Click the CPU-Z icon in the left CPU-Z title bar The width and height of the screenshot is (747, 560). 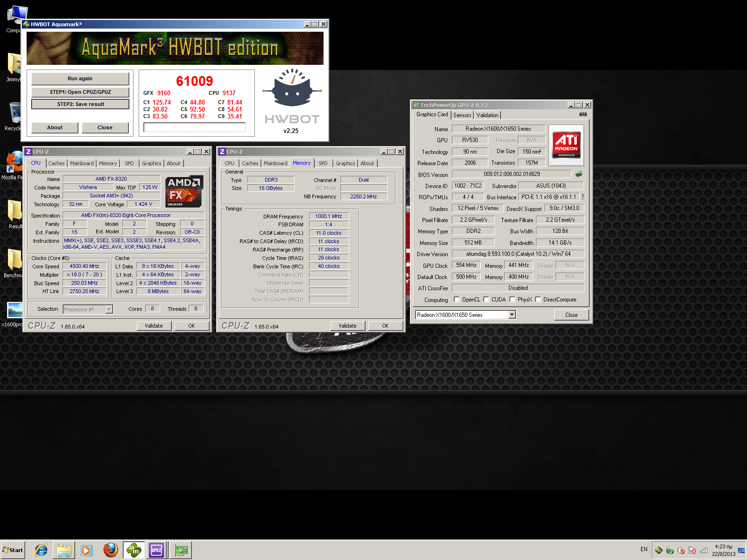coord(28,152)
